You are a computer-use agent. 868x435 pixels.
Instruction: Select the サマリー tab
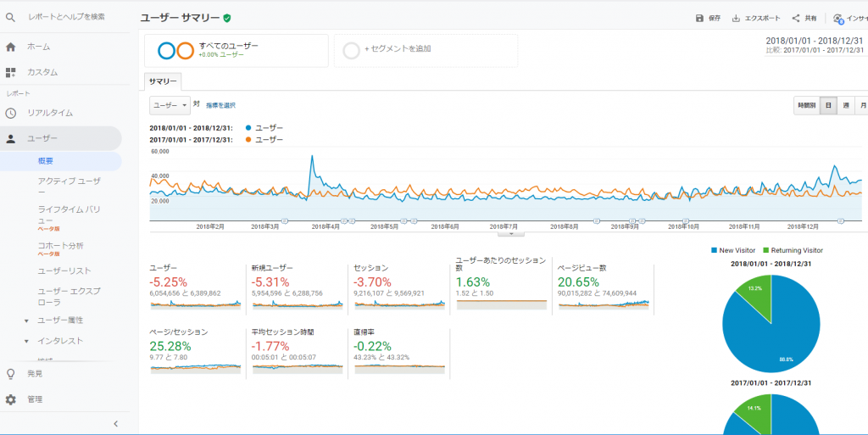point(163,81)
